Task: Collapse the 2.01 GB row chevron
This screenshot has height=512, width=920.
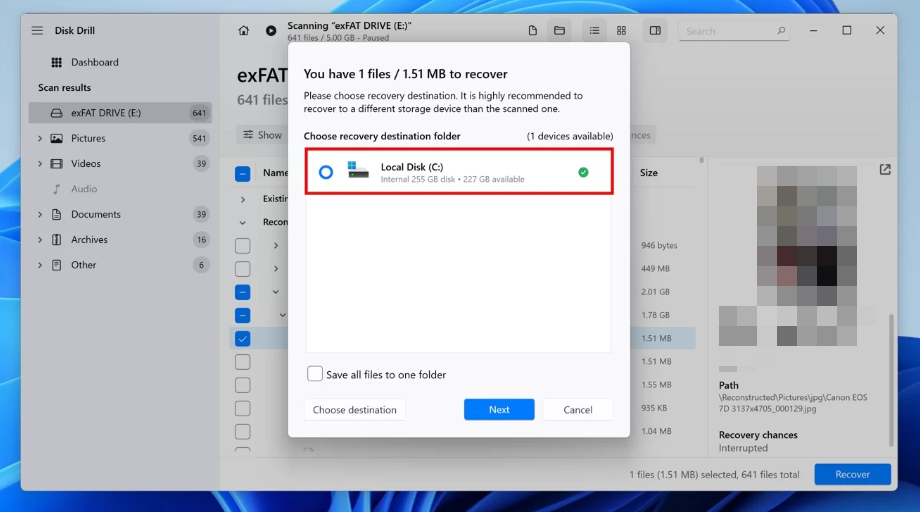Action: pos(276,291)
